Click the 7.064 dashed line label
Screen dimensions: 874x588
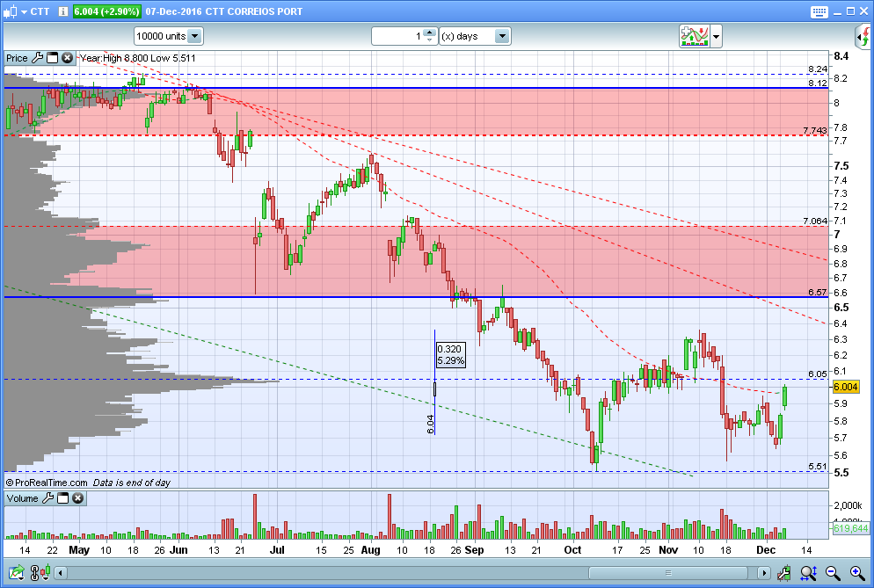coord(815,221)
